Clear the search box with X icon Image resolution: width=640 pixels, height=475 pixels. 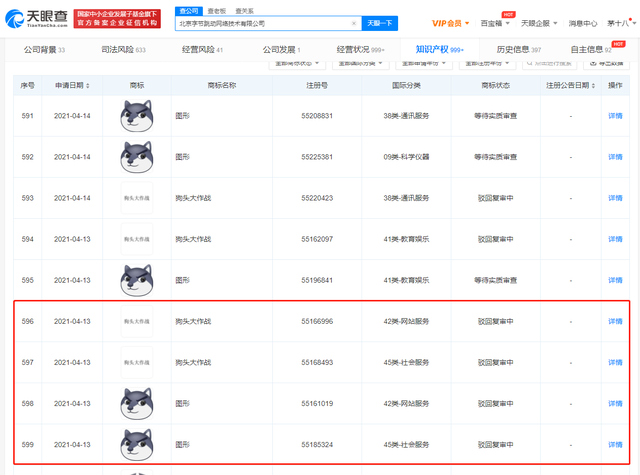353,23
